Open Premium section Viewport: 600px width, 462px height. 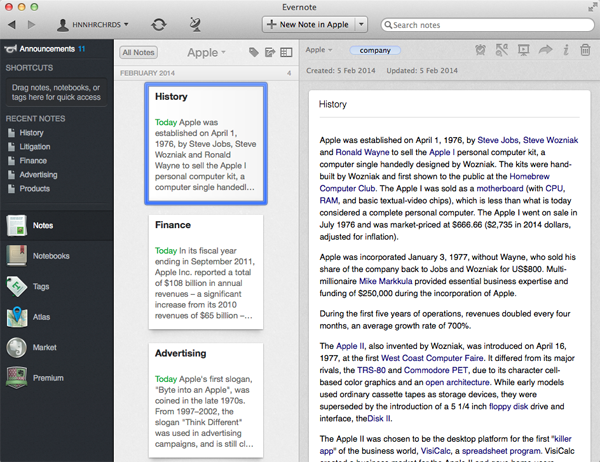[x=57, y=378]
